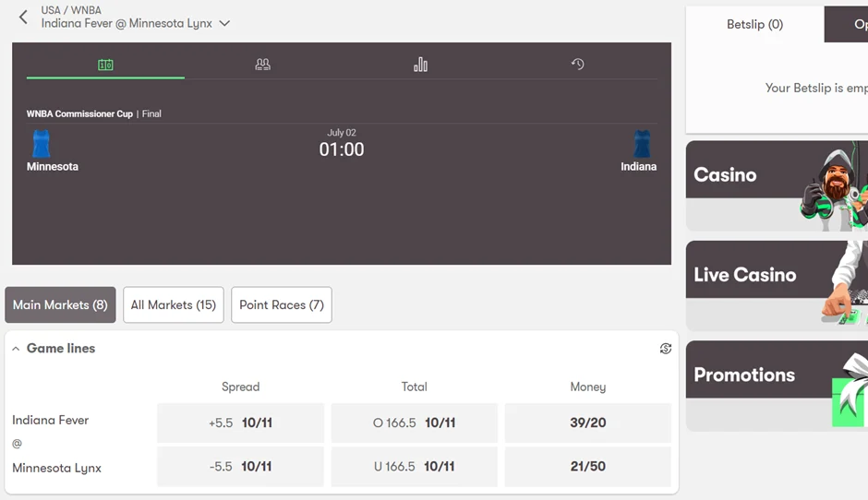868x500 pixels.
Task: Open the team lineups icon tab
Action: point(263,65)
